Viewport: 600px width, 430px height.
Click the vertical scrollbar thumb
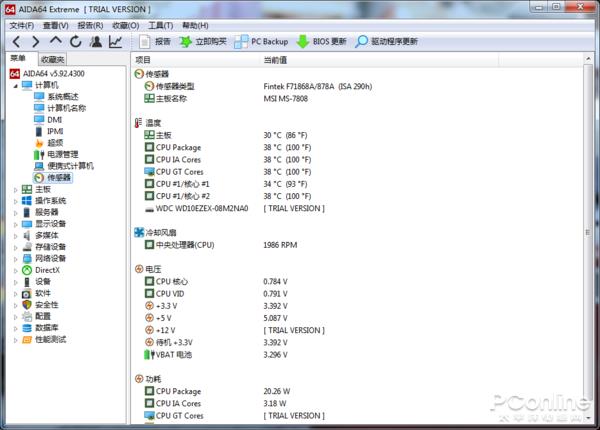pyautogui.click(x=588, y=232)
